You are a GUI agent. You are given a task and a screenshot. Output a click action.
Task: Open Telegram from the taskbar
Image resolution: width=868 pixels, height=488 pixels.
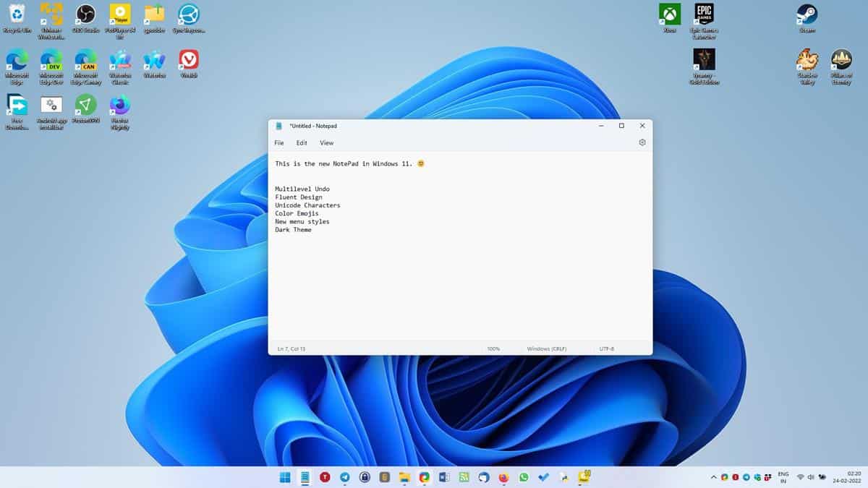coord(342,477)
